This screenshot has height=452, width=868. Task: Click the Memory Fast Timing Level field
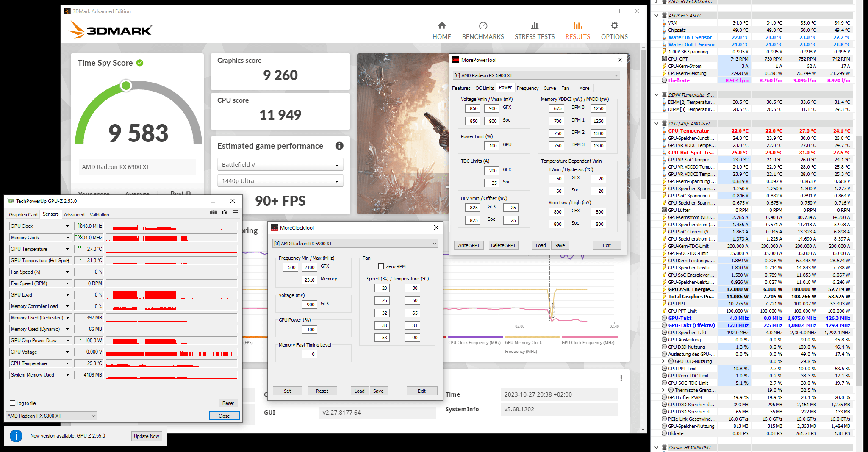(309, 354)
